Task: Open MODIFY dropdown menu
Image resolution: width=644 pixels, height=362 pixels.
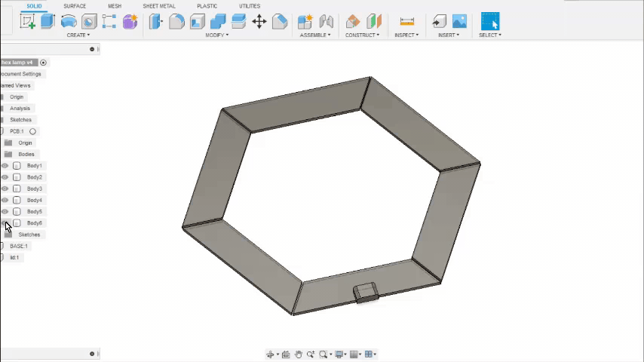Action: 217,35
